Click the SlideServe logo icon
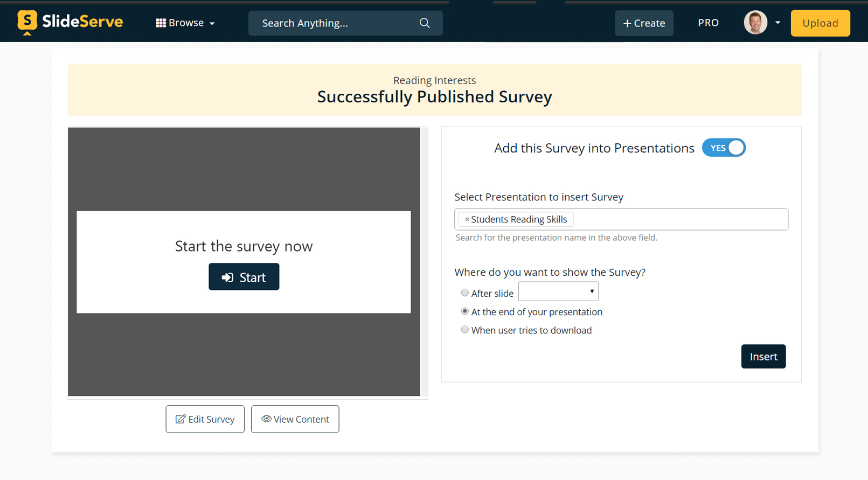The width and height of the screenshot is (868, 480). (27, 22)
